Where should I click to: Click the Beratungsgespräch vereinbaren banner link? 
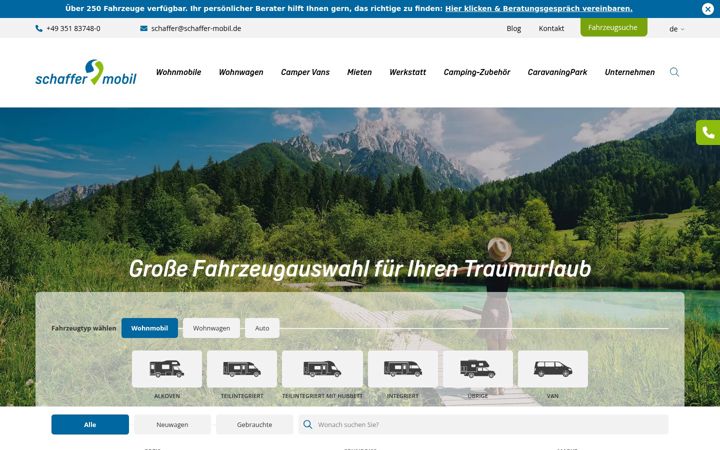tap(539, 8)
